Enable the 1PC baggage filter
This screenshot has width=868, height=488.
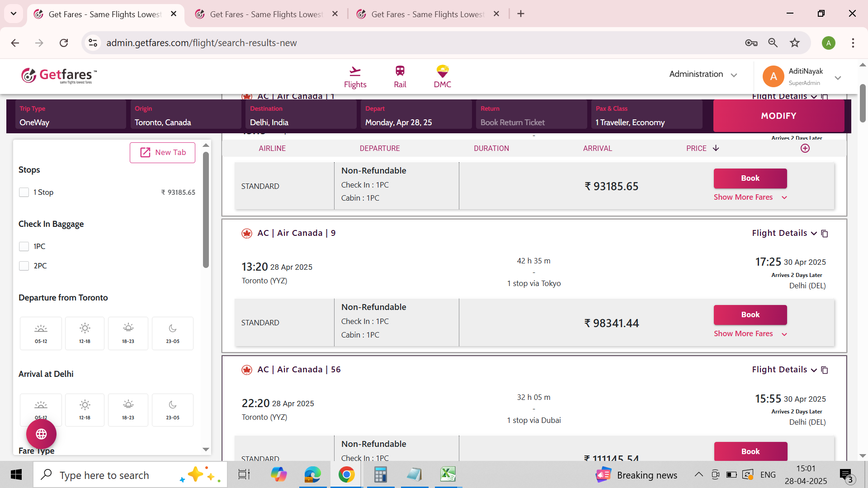pos(24,247)
